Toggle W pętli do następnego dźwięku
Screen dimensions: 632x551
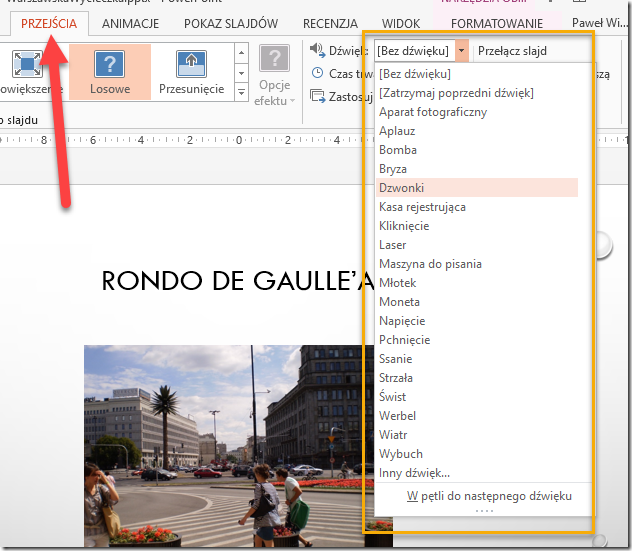coord(489,496)
